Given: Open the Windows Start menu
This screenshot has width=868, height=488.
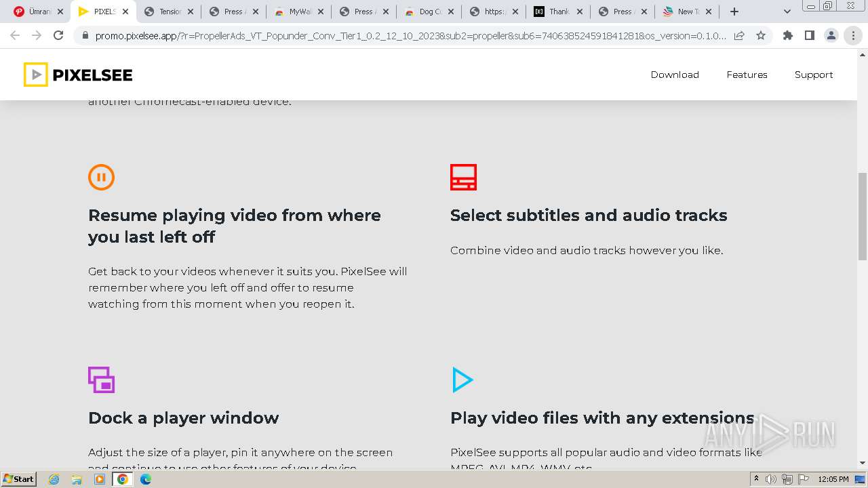Looking at the screenshot, I should 18,479.
